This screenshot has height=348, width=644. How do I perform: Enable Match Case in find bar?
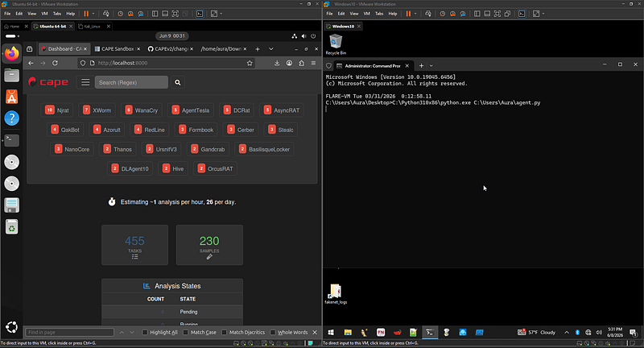(x=186, y=333)
